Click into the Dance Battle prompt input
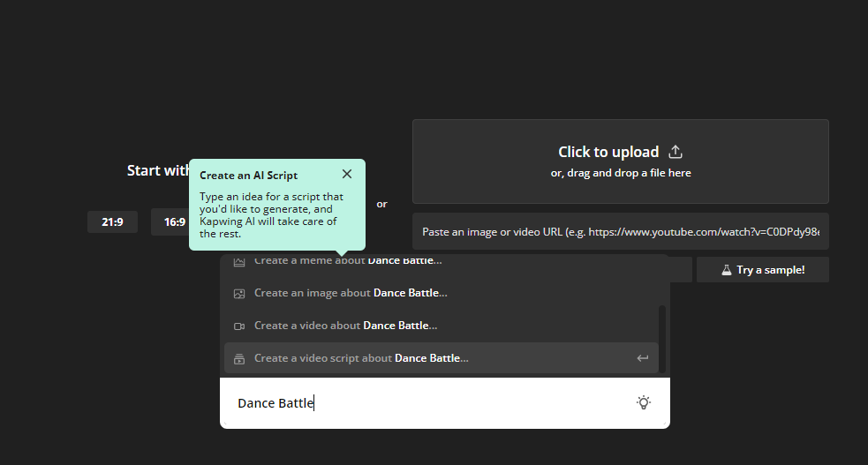Screen dimensions: 868x465 coord(424,403)
